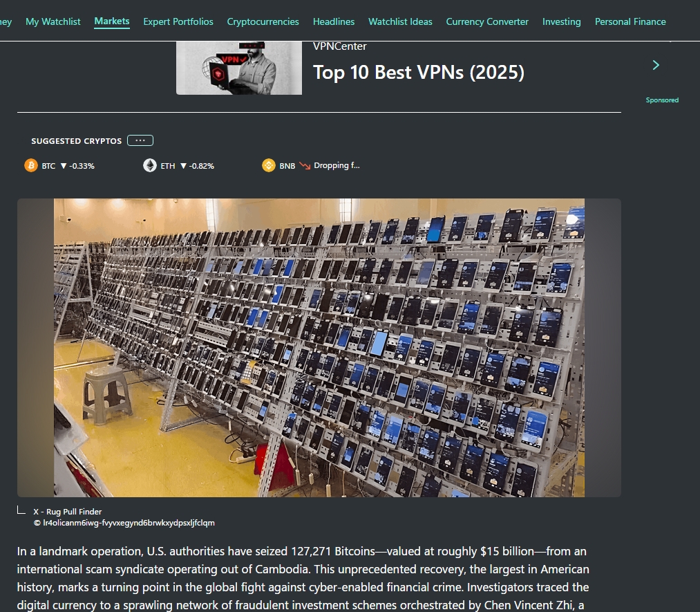This screenshot has height=612, width=700.
Task: Go to the Cryptocurrencies tab
Action: coord(263,21)
